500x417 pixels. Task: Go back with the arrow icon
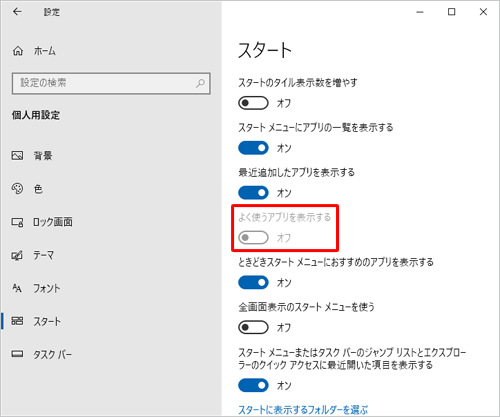17,12
